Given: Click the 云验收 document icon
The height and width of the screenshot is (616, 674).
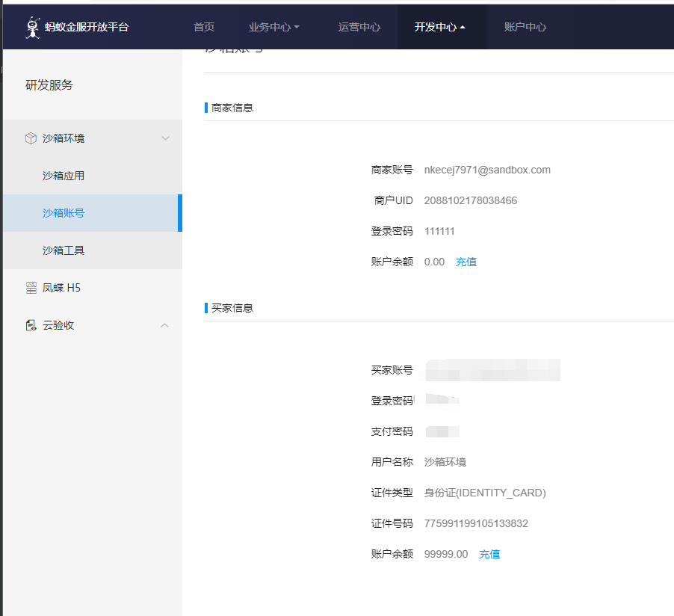Looking at the screenshot, I should coord(31,325).
